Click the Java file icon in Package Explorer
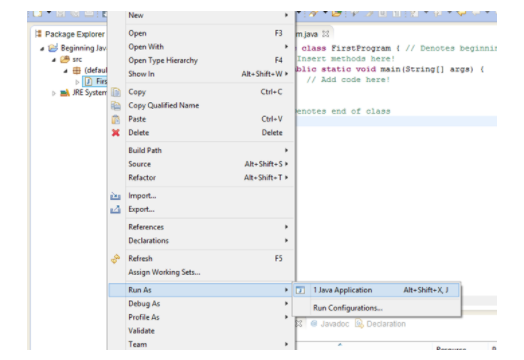The image size is (524, 360). 89,81
